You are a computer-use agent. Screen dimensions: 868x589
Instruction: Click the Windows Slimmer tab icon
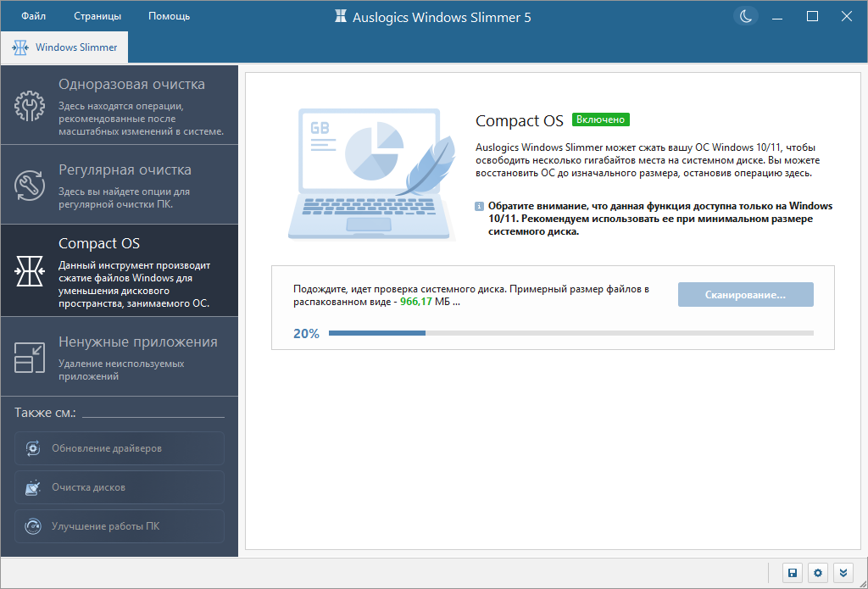(x=20, y=47)
